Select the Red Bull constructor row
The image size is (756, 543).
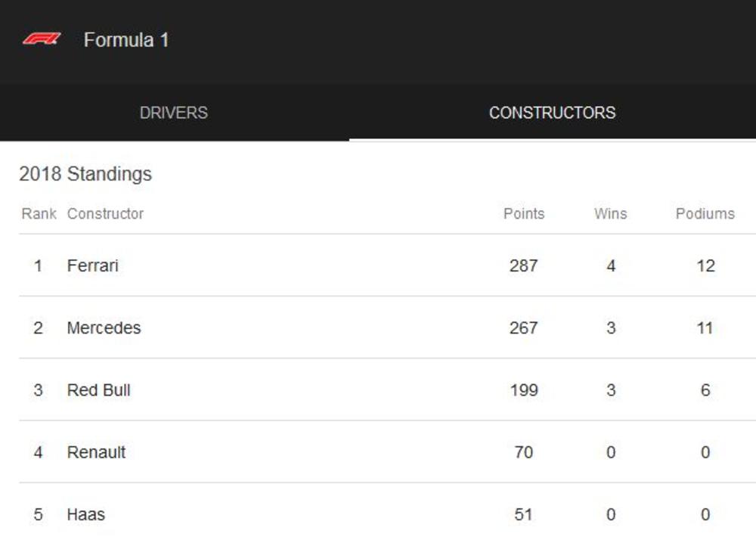point(99,390)
